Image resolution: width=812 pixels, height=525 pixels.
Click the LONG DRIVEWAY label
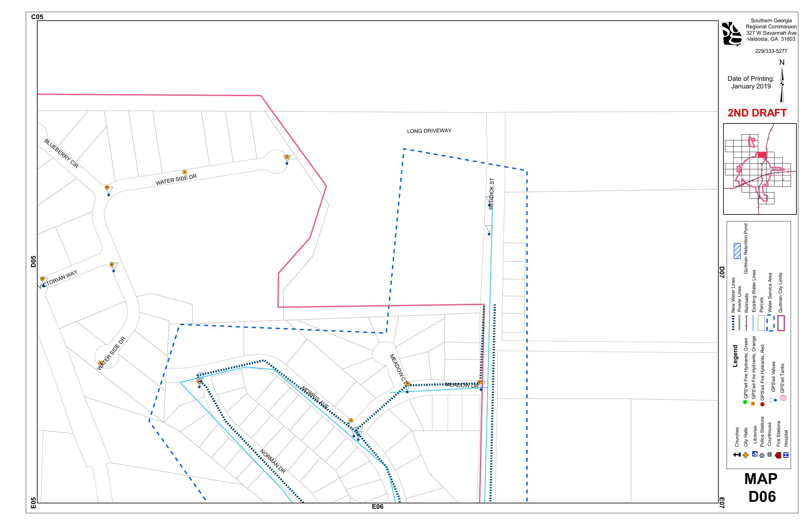pos(429,131)
